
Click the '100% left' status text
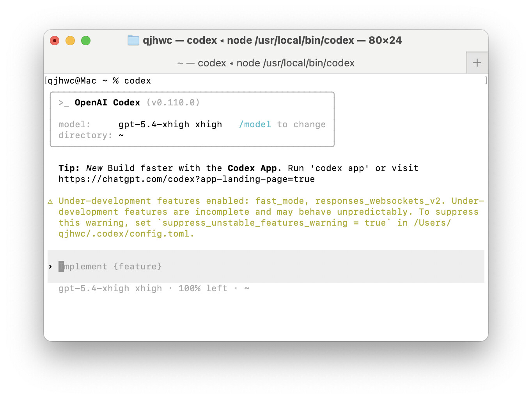(203, 289)
